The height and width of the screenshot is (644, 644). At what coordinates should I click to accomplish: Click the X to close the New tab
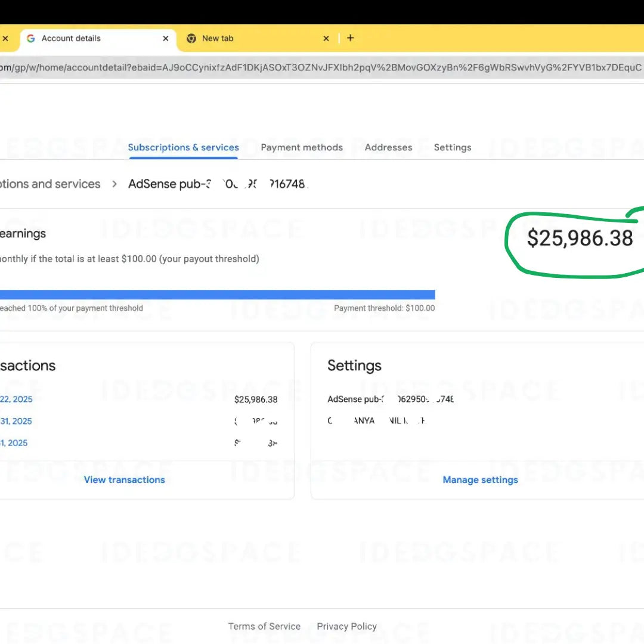click(326, 38)
